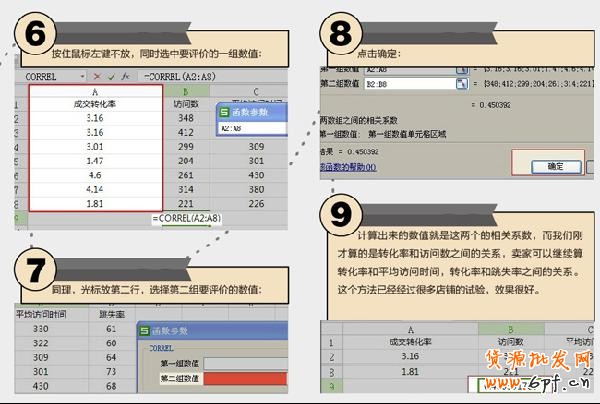Click the cancel X icon in formula bar
The width and height of the screenshot is (600, 404).
(x=96, y=75)
